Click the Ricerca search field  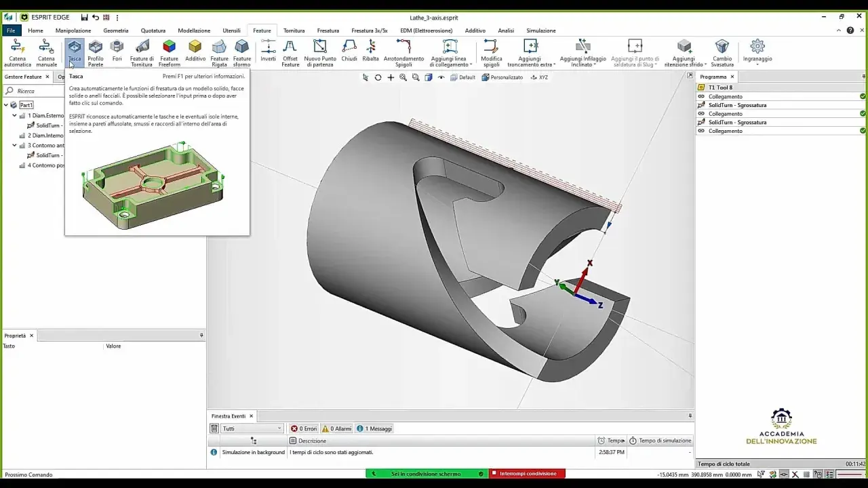[x=37, y=91]
